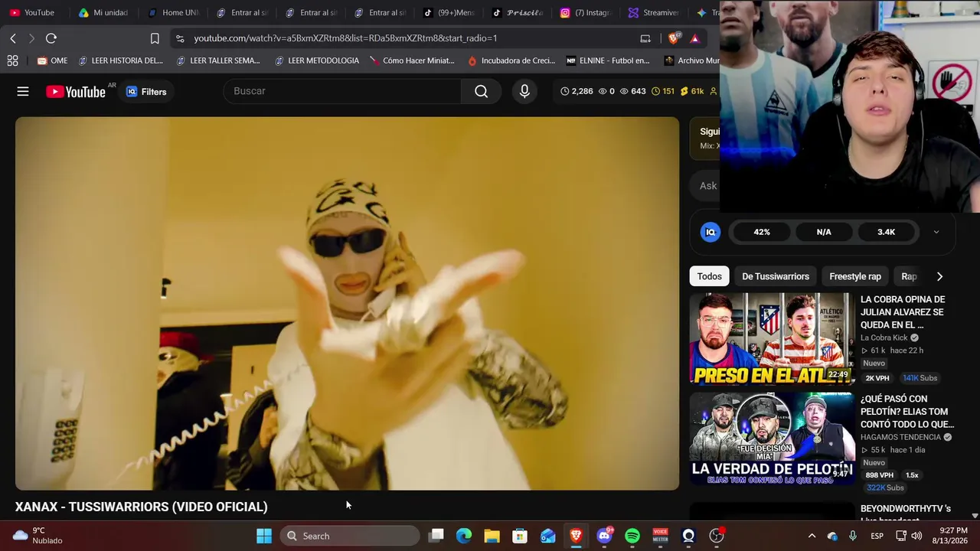Click the XANAX music video player
The width and height of the screenshot is (980, 551).
pyautogui.click(x=347, y=303)
